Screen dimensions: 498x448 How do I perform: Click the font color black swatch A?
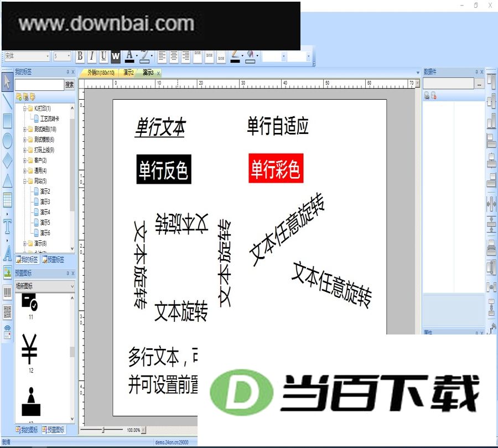click(x=129, y=56)
